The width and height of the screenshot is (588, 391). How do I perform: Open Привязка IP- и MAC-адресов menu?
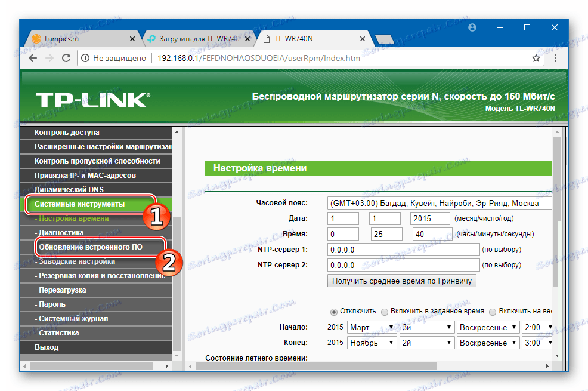point(95,176)
